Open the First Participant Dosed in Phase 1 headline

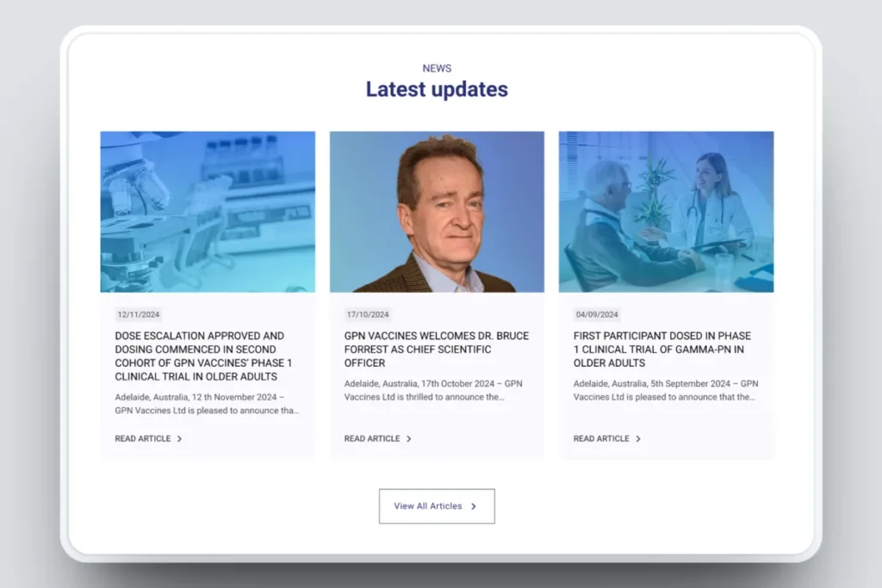662,350
